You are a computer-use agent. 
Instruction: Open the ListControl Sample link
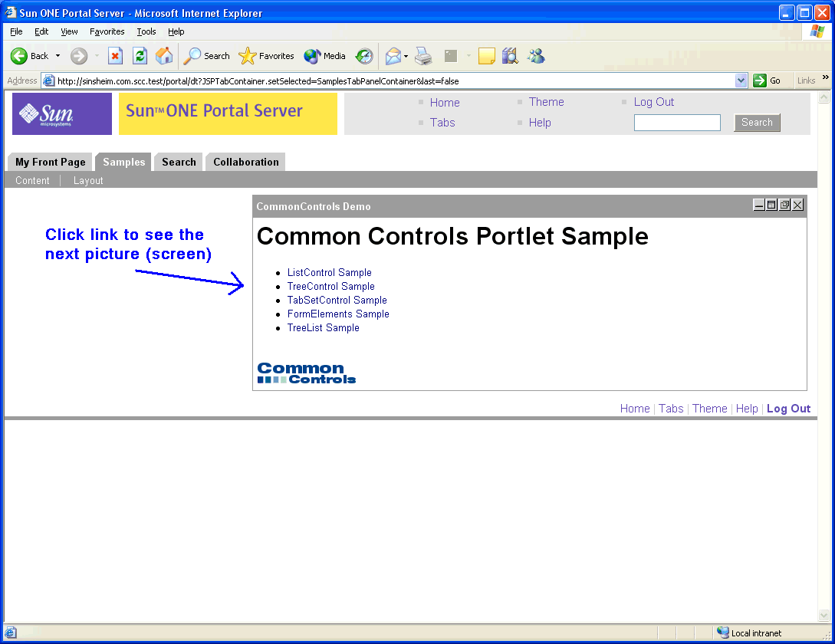(x=330, y=273)
